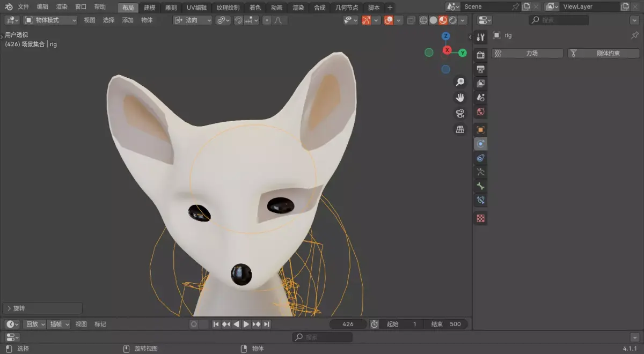This screenshot has height=354, width=644.
Task: Open the 帮助 (Help) menu
Action: point(100,7)
